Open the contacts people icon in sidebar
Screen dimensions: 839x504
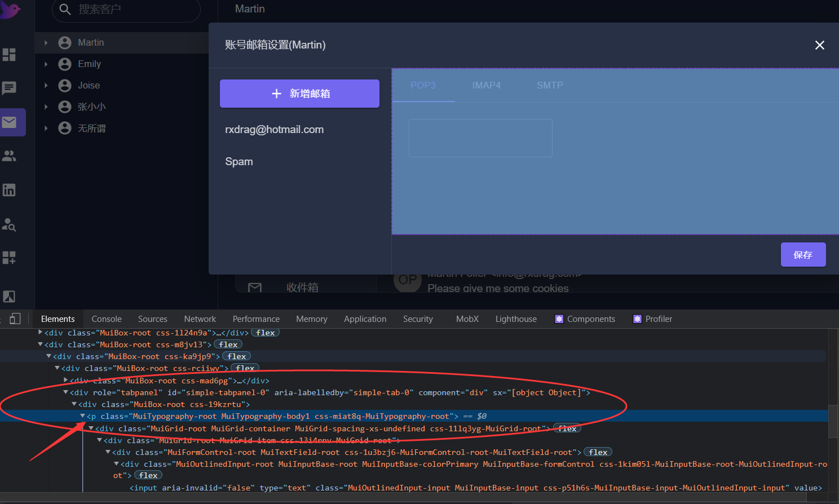[x=9, y=156]
